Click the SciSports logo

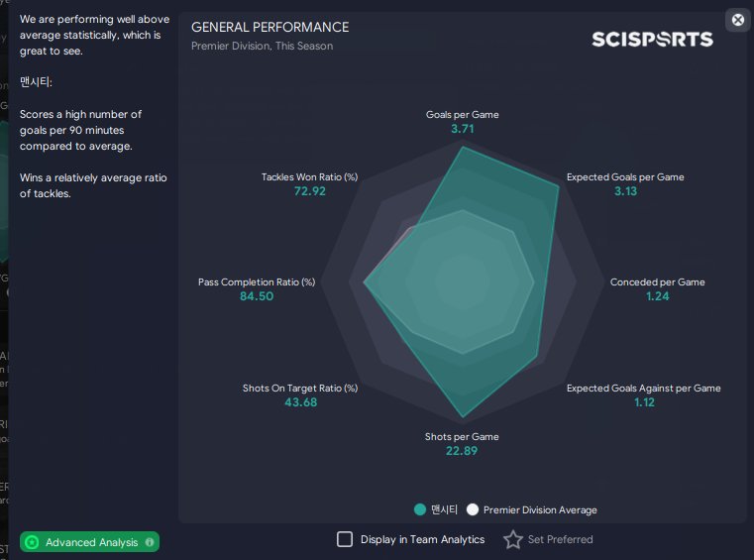[652, 39]
